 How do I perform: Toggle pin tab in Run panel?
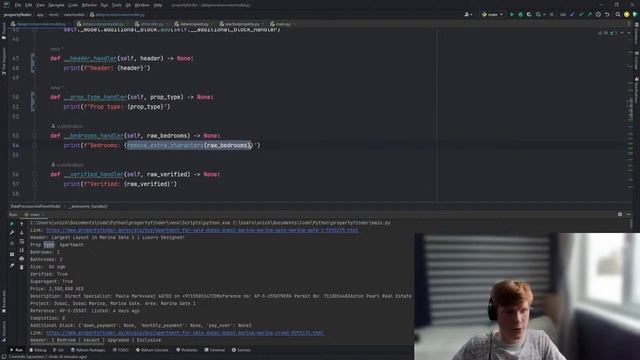[x=12, y=265]
